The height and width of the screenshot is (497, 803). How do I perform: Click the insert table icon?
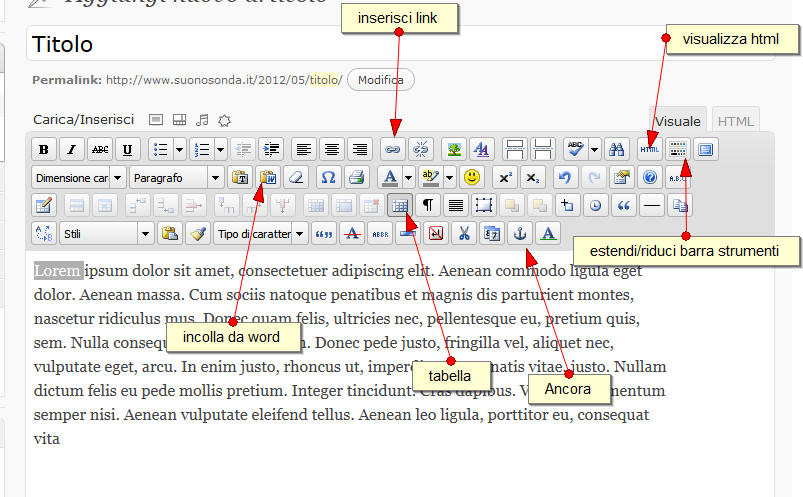pyautogui.click(x=400, y=206)
